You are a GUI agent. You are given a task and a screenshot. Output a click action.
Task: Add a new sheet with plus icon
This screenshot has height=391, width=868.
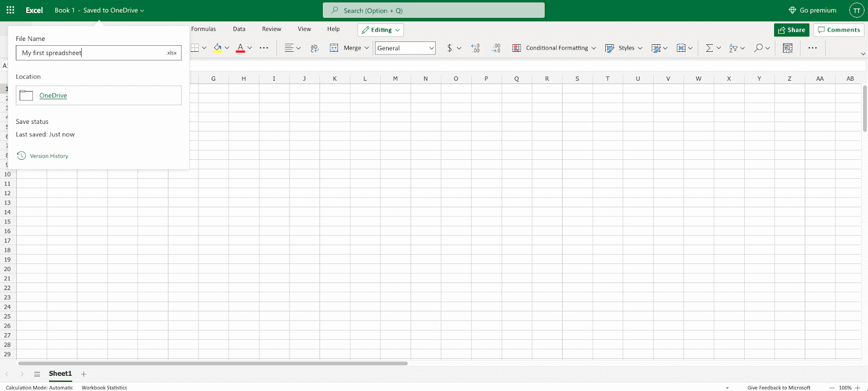click(x=84, y=374)
